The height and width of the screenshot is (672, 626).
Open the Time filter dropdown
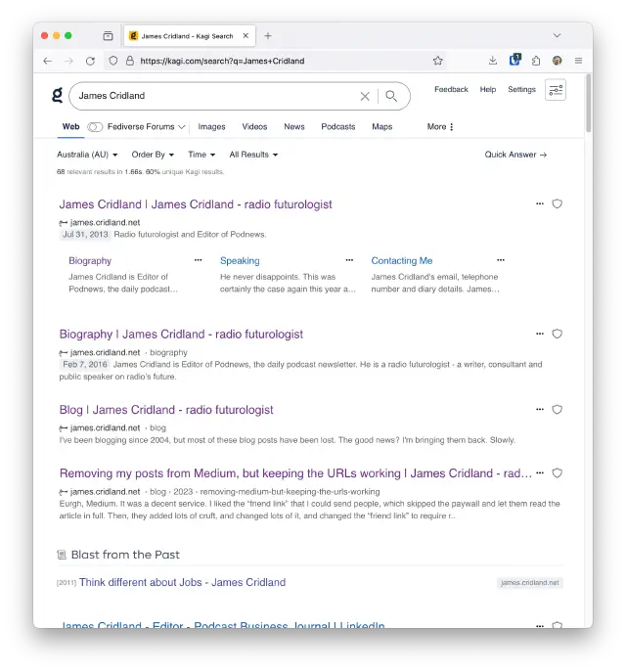click(x=201, y=155)
